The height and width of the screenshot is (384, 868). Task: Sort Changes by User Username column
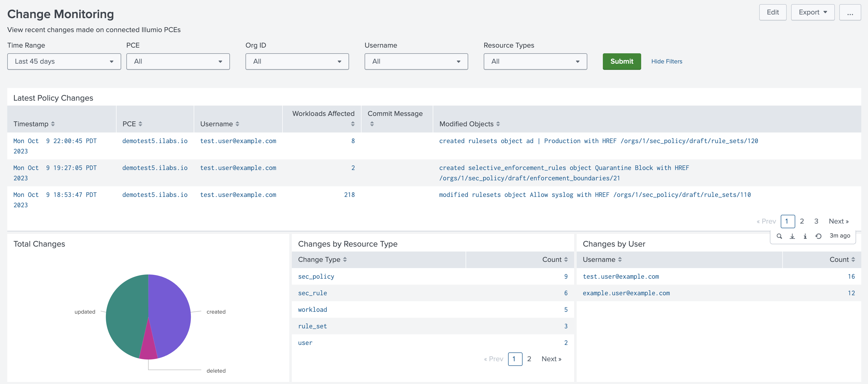click(x=602, y=259)
